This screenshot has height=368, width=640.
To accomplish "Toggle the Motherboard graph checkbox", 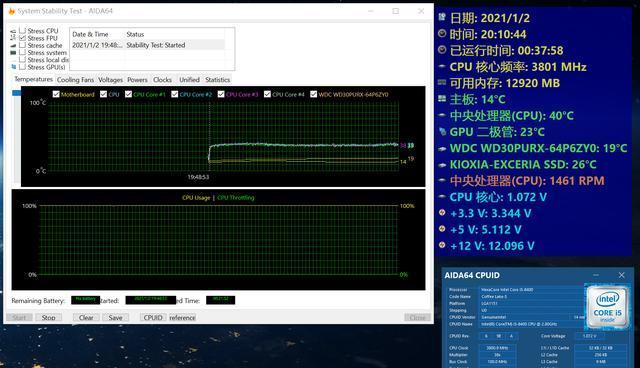I will click(x=56, y=94).
